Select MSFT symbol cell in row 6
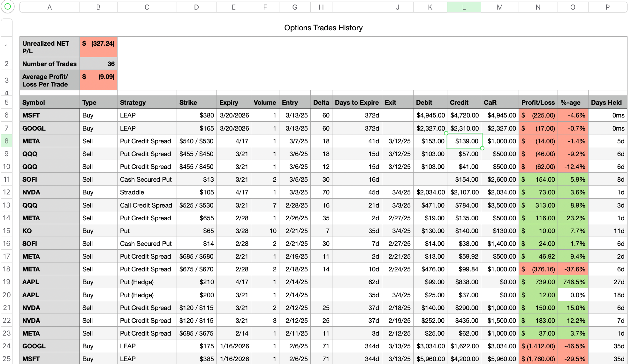Screen dimensions: 631x364 coord(49,115)
